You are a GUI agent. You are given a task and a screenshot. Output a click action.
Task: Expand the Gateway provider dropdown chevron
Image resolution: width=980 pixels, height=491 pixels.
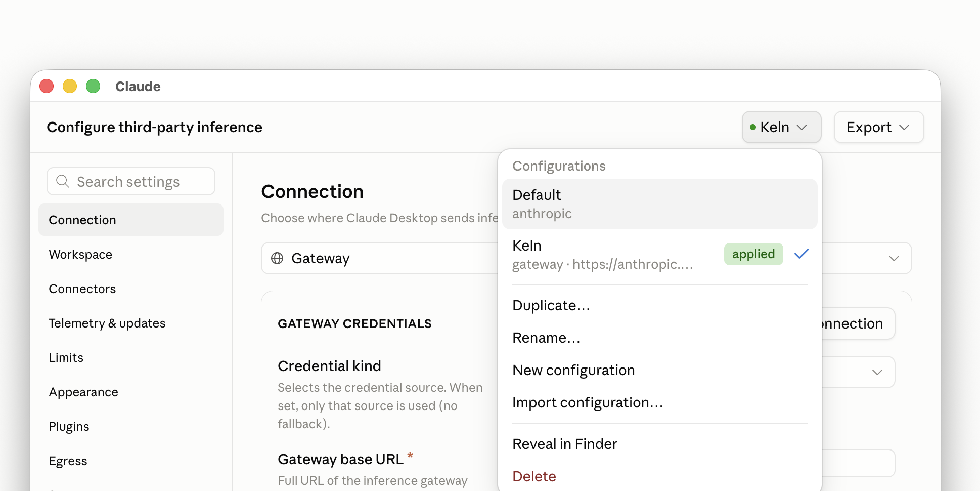(x=894, y=258)
